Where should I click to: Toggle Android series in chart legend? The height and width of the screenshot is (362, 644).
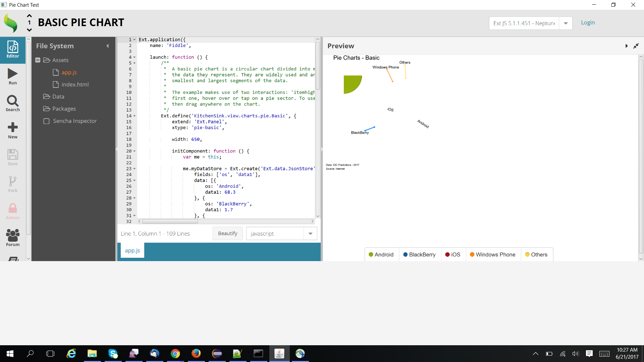[381, 255]
